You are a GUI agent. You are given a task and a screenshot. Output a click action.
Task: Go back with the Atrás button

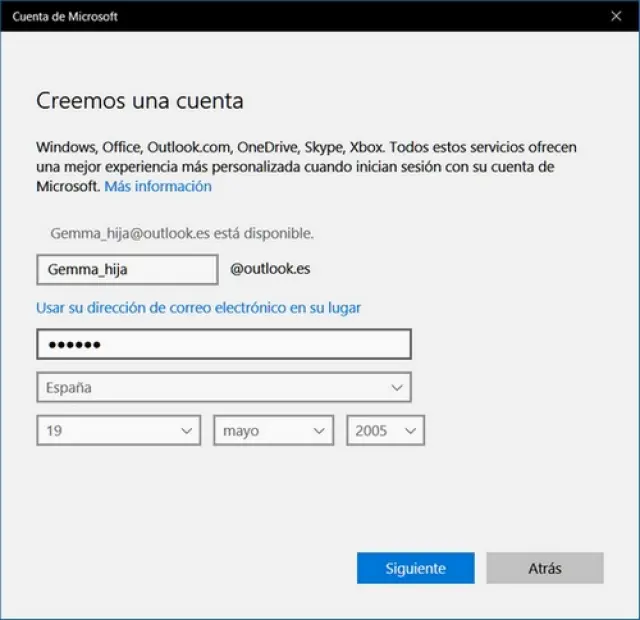coord(545,568)
